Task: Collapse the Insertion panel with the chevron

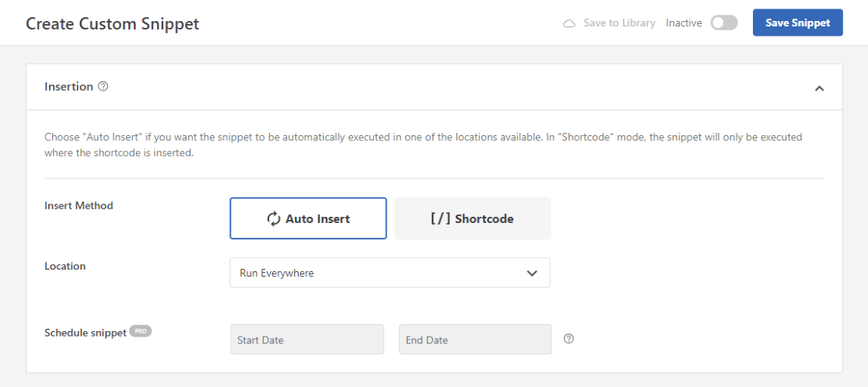Action: click(x=820, y=88)
